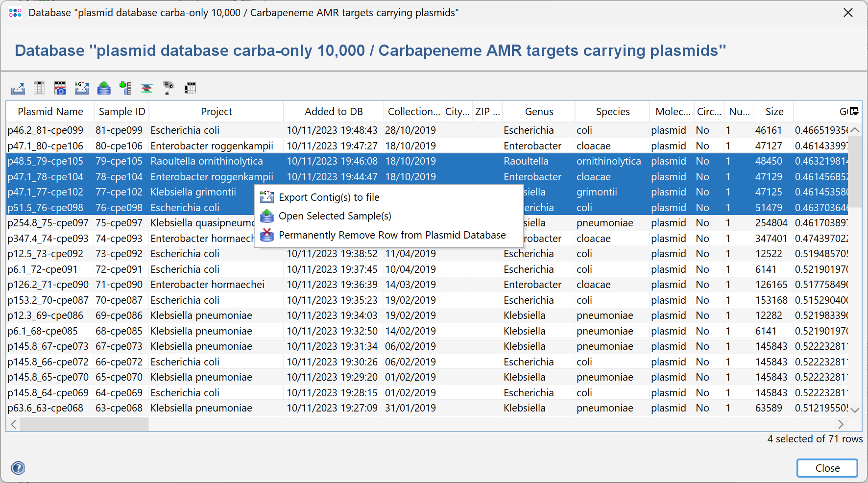
Task: Click the stacked layers alignment toolbar icon
Action: (147, 88)
